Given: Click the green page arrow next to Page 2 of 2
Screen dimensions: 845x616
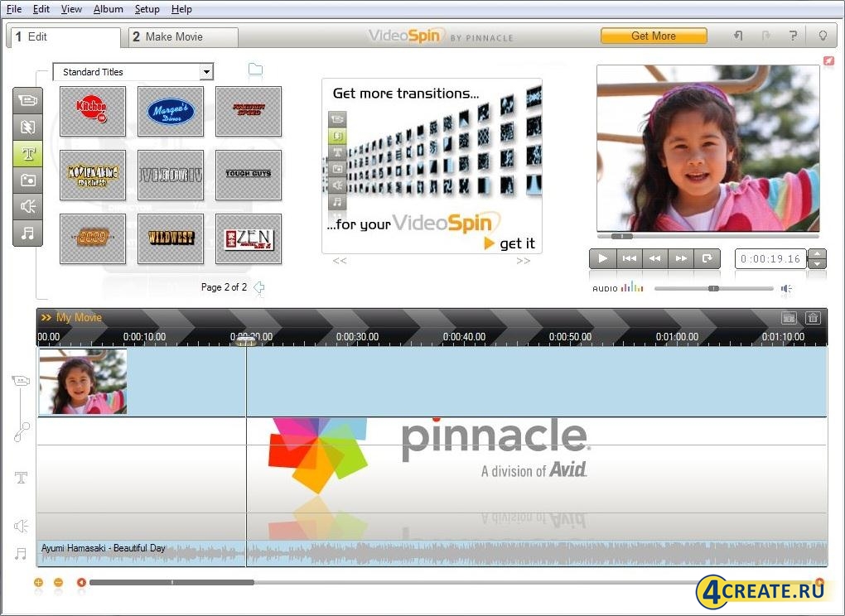Looking at the screenshot, I should [x=258, y=287].
